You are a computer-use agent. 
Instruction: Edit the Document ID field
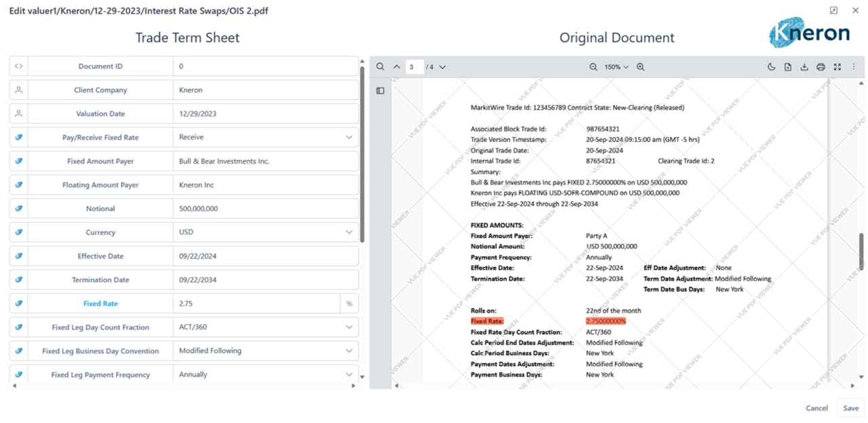tap(266, 66)
